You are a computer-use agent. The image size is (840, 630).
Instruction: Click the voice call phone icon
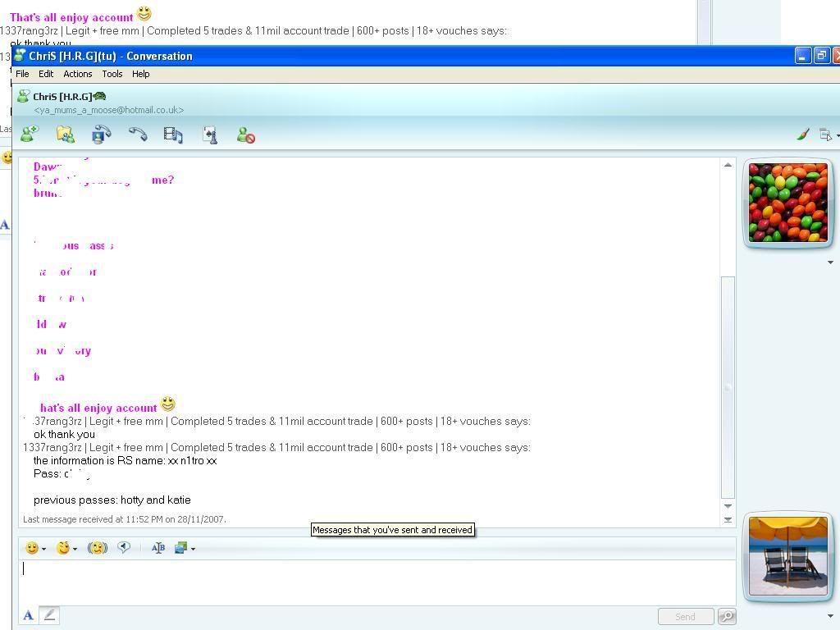(x=138, y=134)
